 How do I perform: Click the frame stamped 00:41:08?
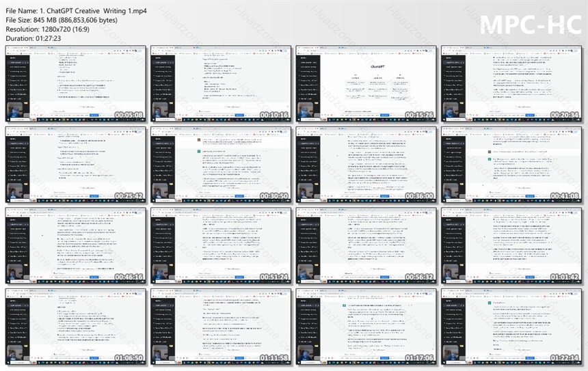[511, 165]
